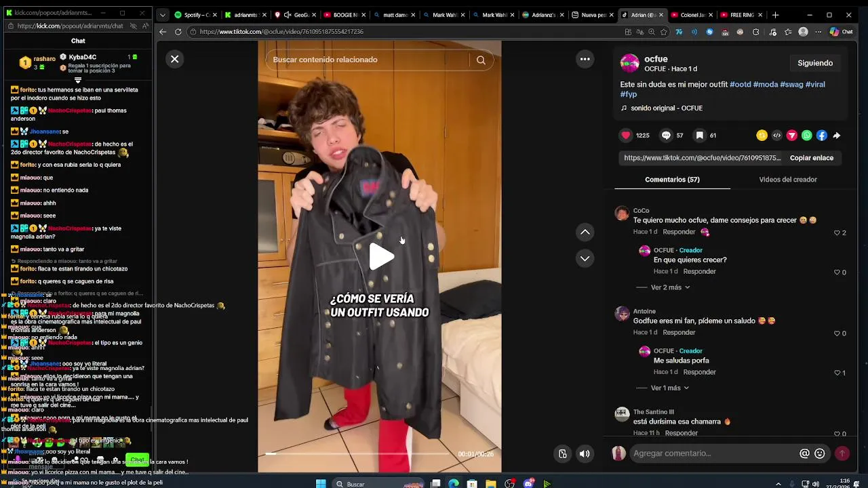Open the emoji picker in comment box

[x=820, y=453]
